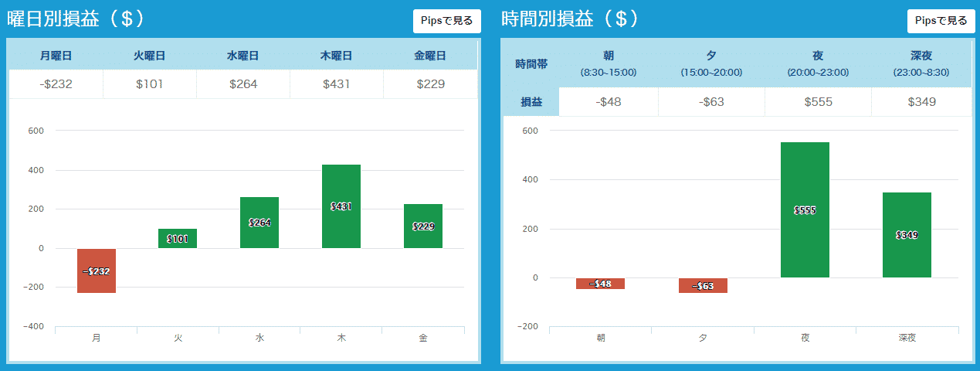Click the 曜日別損益（＄）panel title
980x371 pixels.
(x=77, y=19)
